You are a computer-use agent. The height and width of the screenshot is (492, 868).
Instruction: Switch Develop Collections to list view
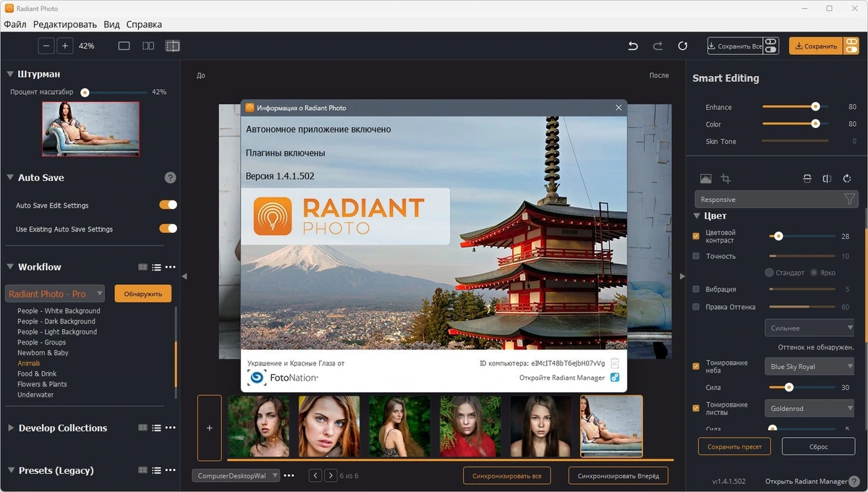(156, 428)
